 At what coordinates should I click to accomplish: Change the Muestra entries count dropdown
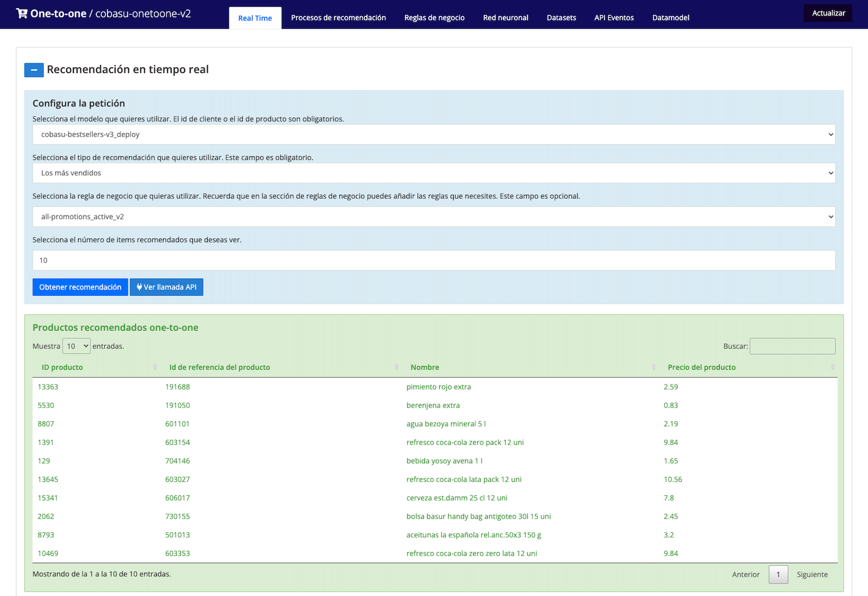coord(76,346)
